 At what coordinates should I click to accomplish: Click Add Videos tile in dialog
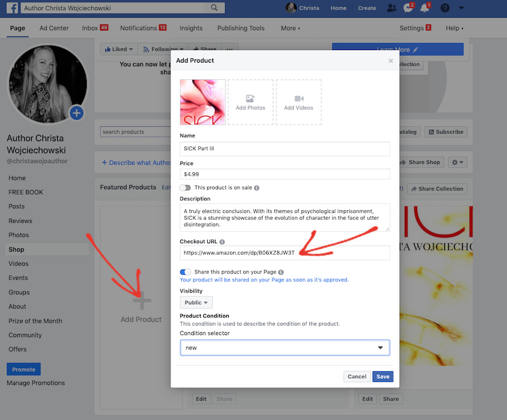(298, 102)
